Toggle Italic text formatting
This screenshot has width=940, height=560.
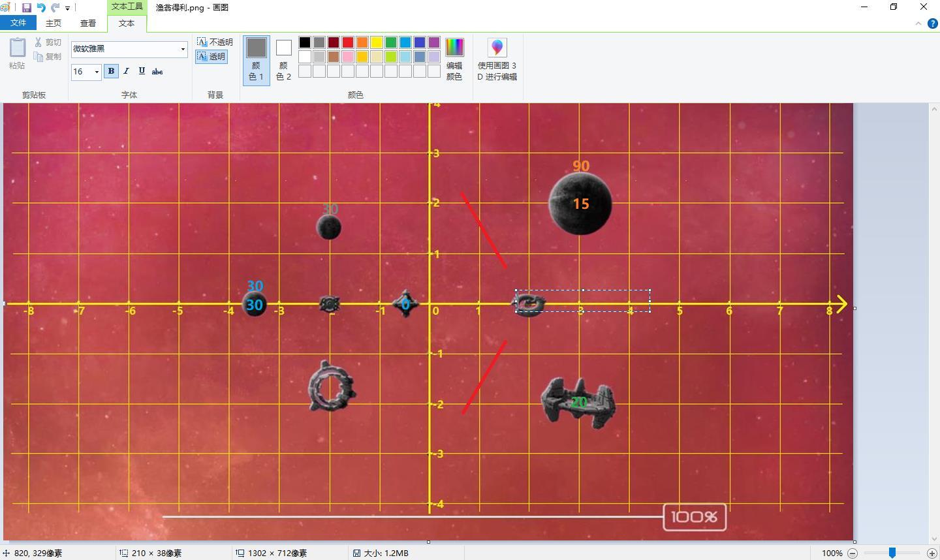click(x=126, y=71)
